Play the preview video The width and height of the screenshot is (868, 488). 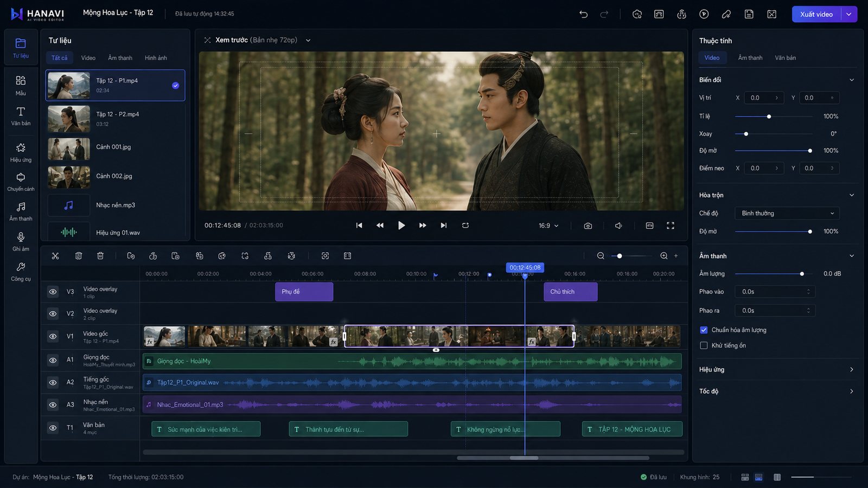point(401,226)
